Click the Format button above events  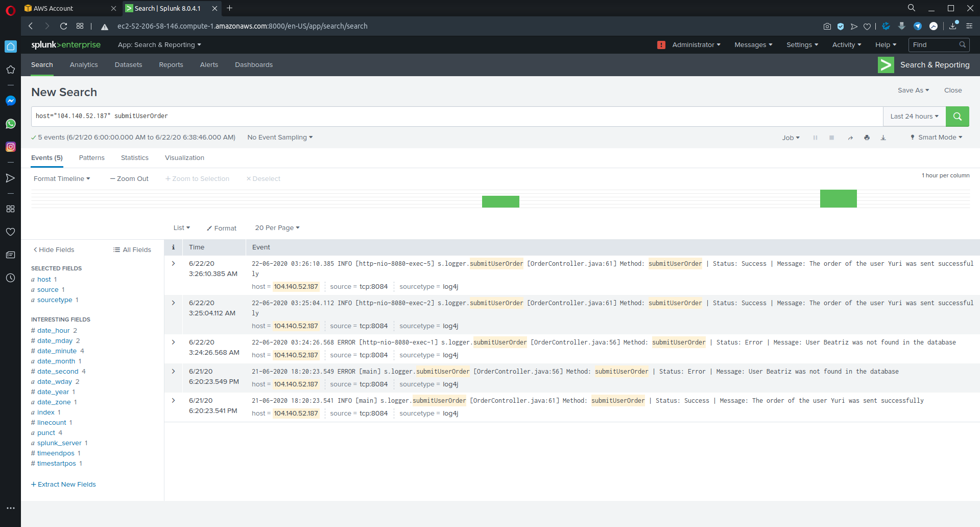coord(222,228)
